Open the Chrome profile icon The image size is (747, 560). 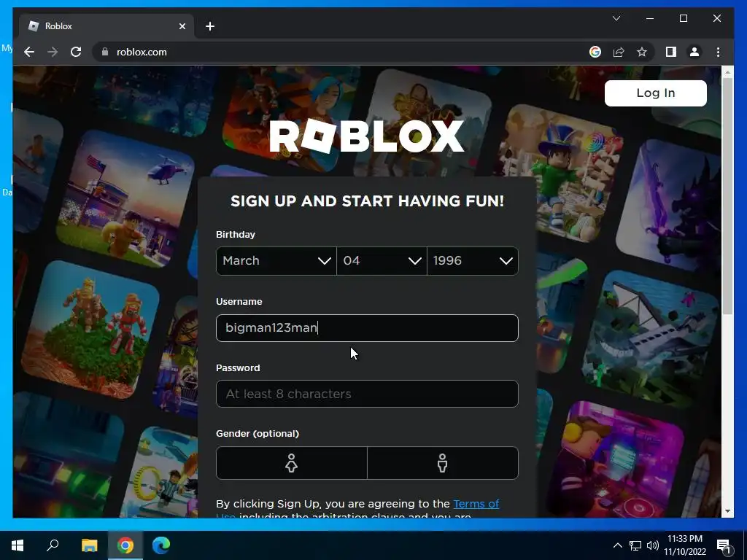coord(694,52)
